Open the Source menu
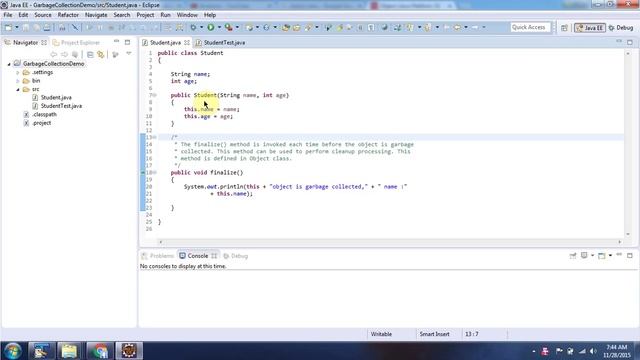 click(x=43, y=15)
